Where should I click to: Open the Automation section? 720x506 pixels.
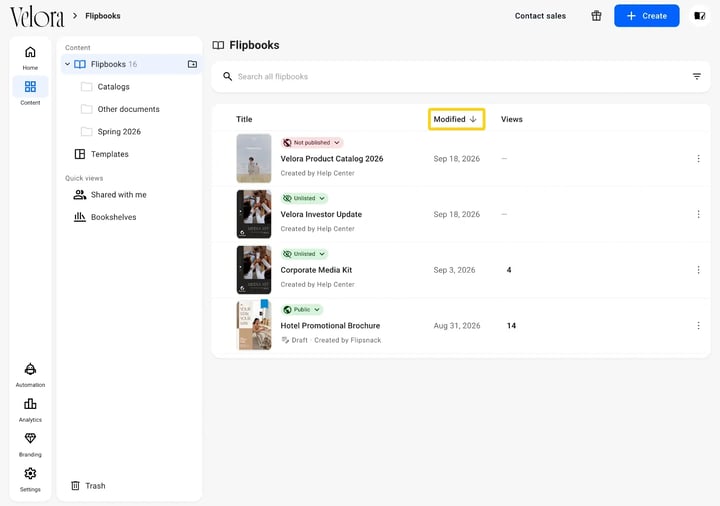[30, 375]
